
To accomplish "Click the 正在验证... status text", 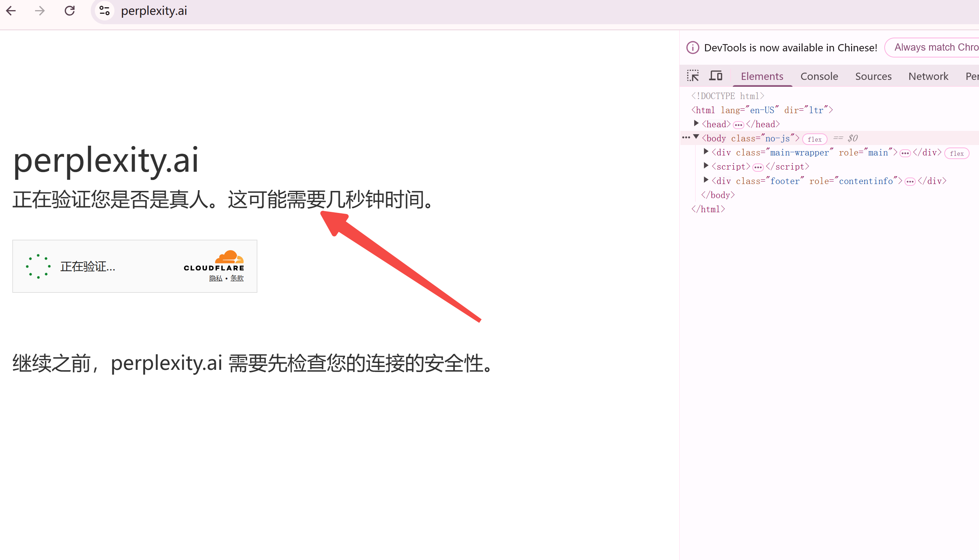I will (x=88, y=266).
